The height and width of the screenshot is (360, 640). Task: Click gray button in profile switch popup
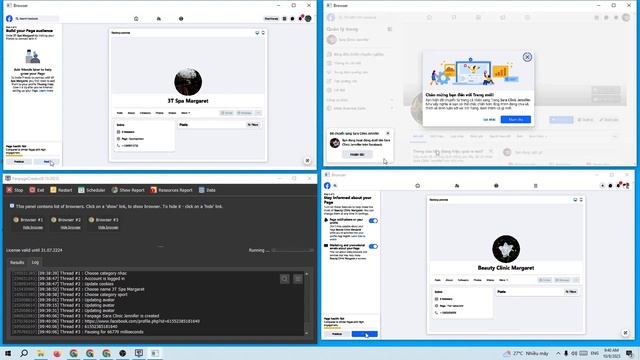(357, 154)
